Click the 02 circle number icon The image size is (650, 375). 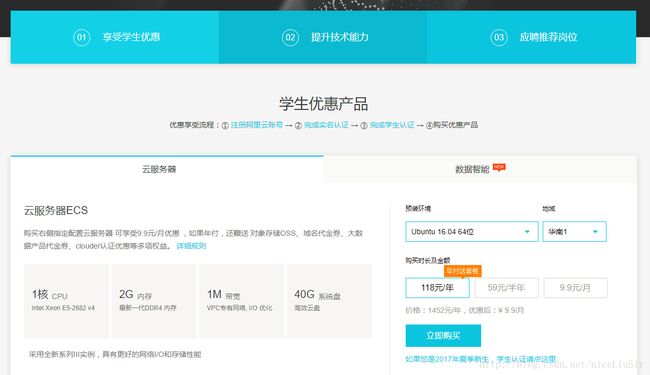point(290,38)
